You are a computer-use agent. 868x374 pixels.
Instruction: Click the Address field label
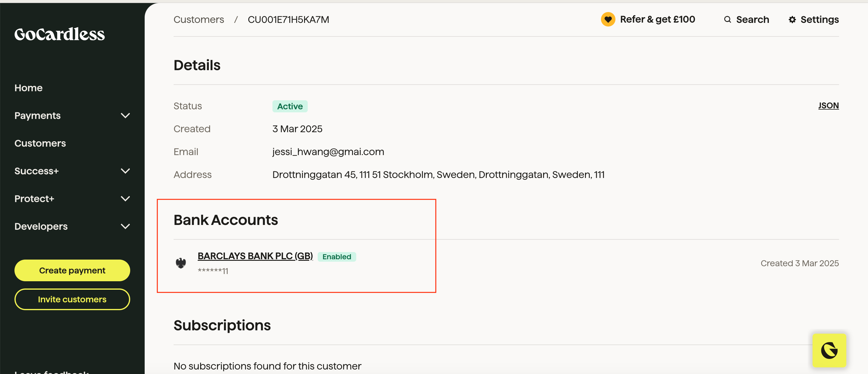[x=192, y=175]
